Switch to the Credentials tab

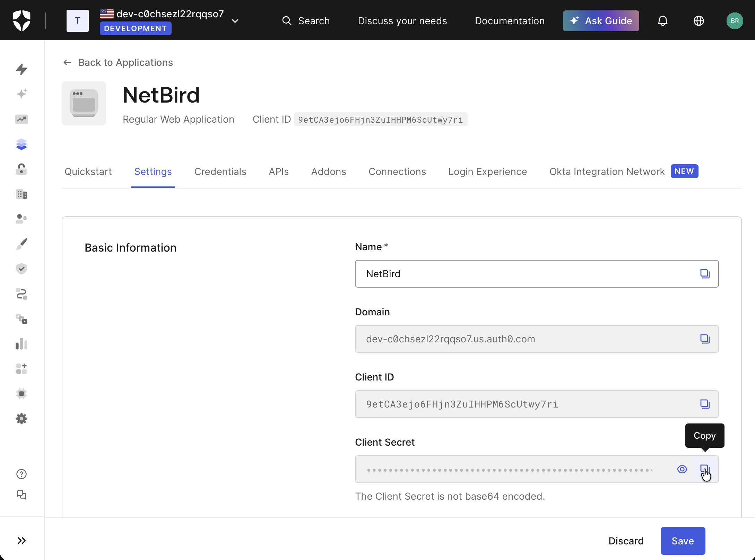click(x=220, y=172)
